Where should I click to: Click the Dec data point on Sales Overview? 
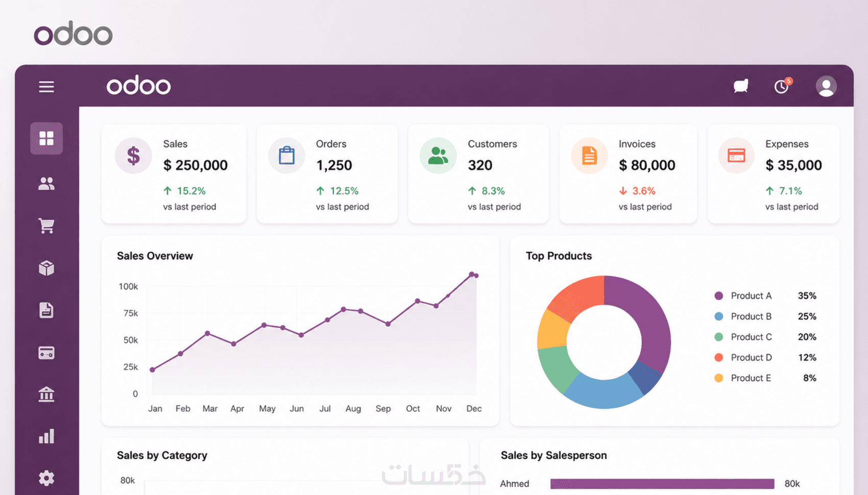pyautogui.click(x=476, y=276)
